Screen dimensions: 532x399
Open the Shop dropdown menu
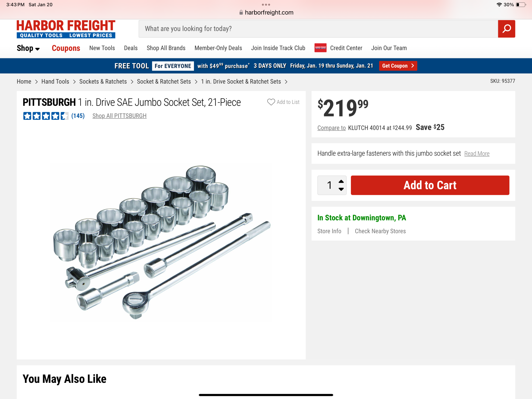[28, 48]
